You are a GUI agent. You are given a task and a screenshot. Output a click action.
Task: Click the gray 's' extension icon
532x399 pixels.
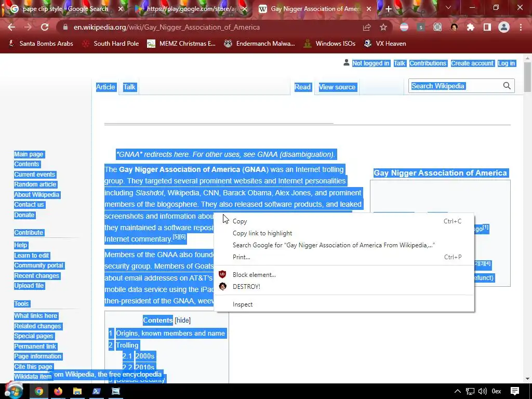tap(421, 27)
